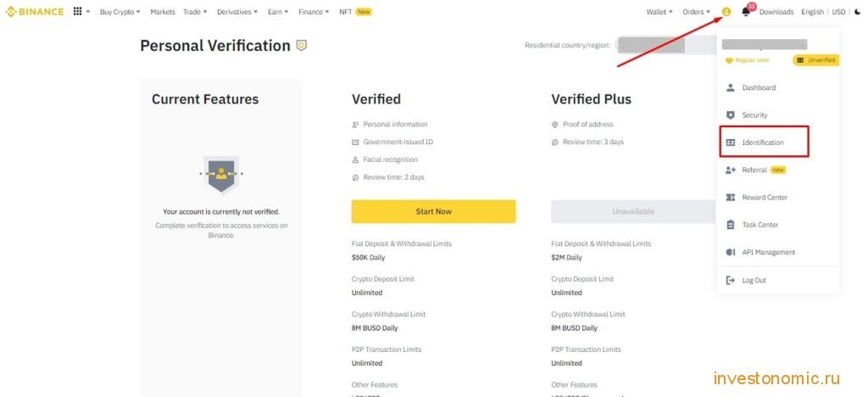Expand the Wallet dropdown
868x397 pixels.
[659, 12]
